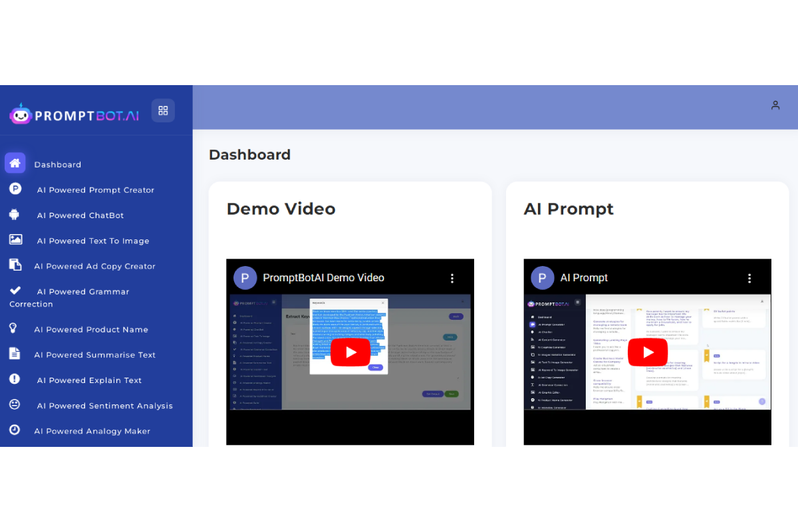798x532 pixels.
Task: Toggle the sidebar grid menu button
Action: [x=163, y=110]
